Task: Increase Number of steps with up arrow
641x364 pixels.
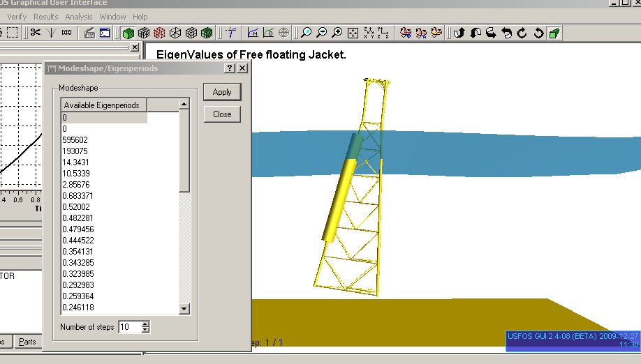Action: [x=145, y=324]
